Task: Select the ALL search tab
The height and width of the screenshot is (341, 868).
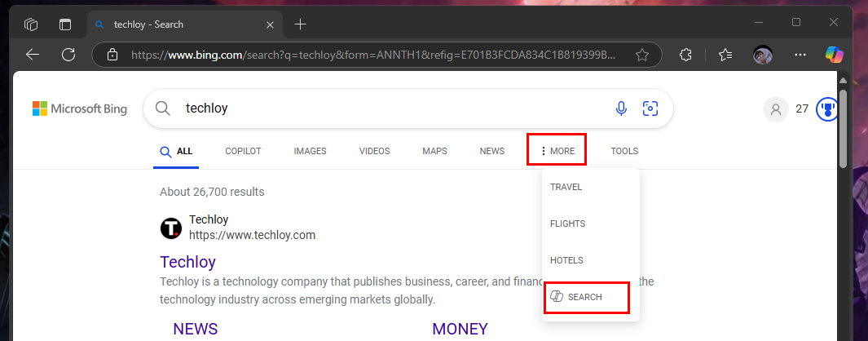Action: pyautogui.click(x=176, y=151)
